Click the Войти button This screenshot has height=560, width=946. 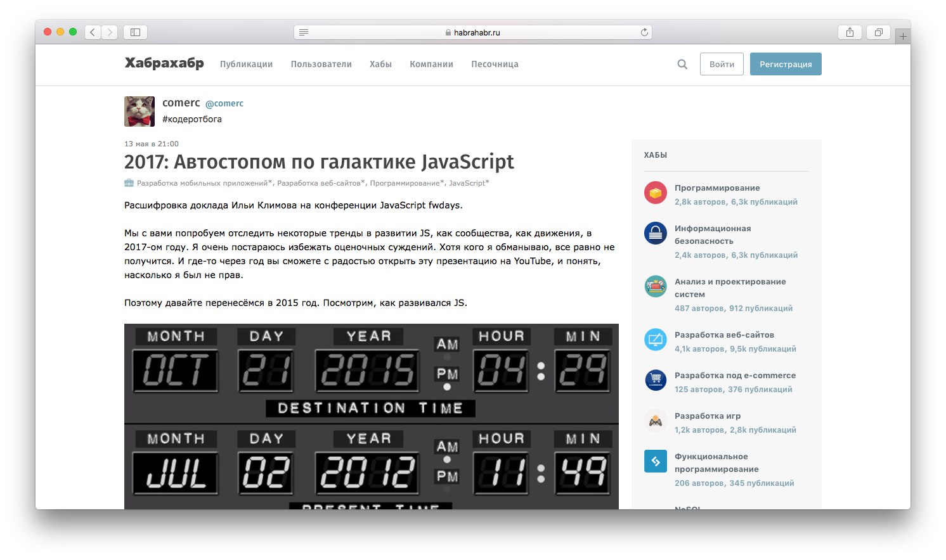(722, 64)
